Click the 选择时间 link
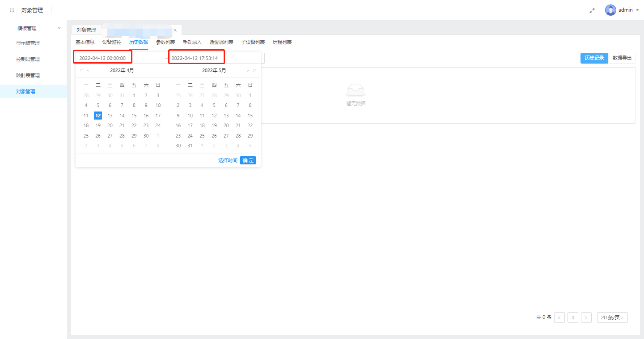The width and height of the screenshot is (644, 339). pyautogui.click(x=228, y=160)
